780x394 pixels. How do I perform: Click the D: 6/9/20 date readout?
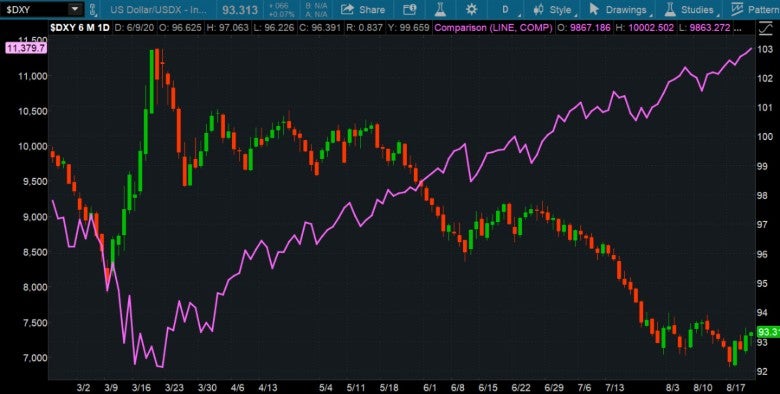[x=134, y=28]
